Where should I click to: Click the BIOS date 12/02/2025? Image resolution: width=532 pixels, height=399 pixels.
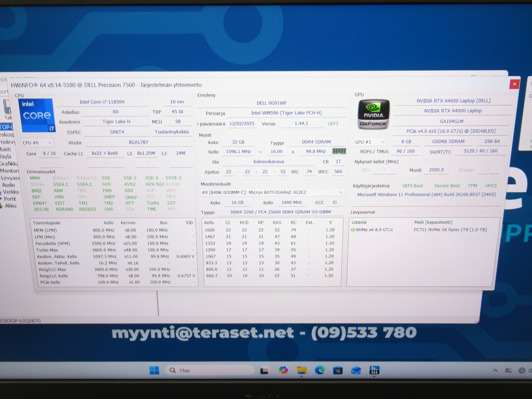click(x=242, y=124)
